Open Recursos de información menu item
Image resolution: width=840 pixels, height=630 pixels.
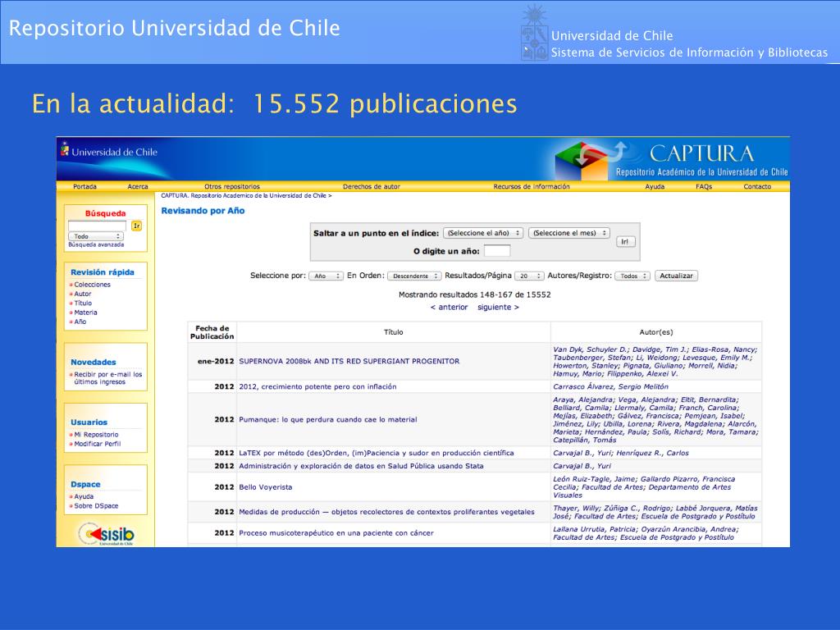532,186
